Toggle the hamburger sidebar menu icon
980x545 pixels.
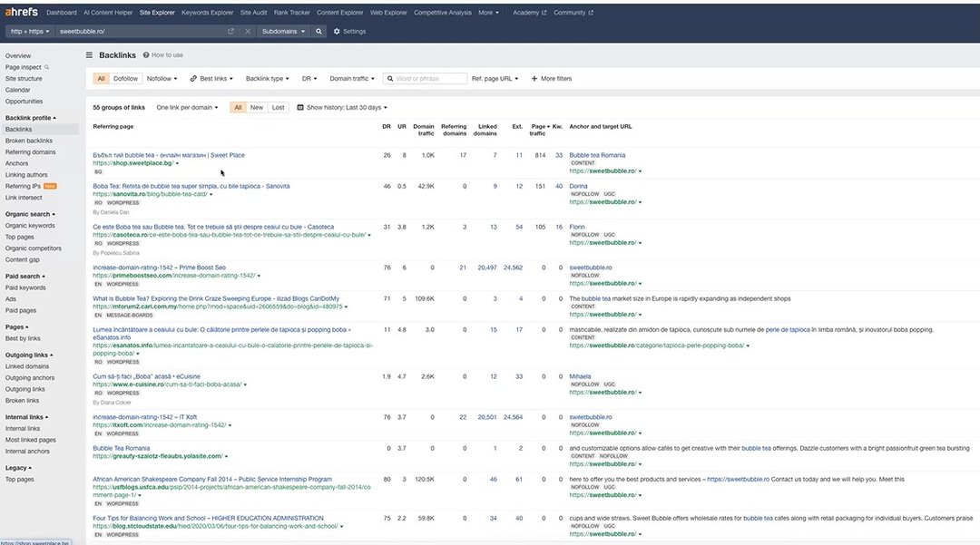[x=89, y=55]
